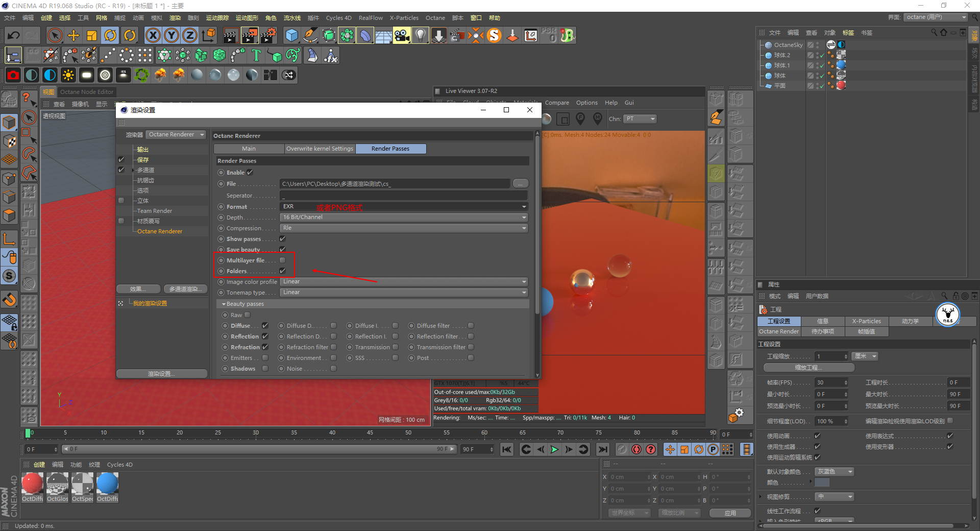Click the 效果... button

pos(138,289)
